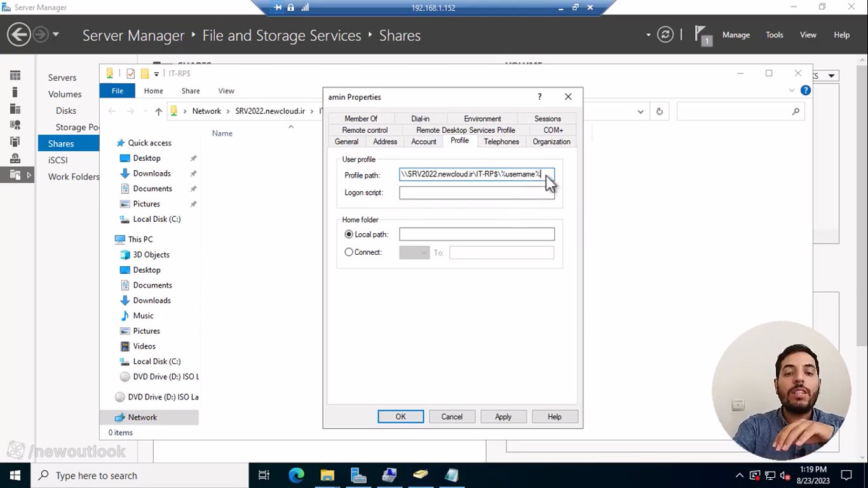Click the network icon in system tray

tap(770, 475)
